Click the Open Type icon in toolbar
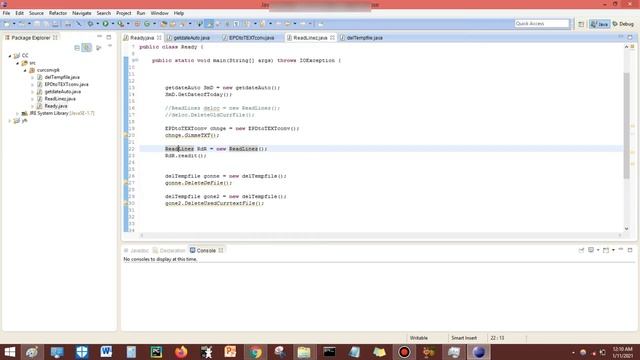Viewport: 640px width, 360px height. (x=164, y=24)
